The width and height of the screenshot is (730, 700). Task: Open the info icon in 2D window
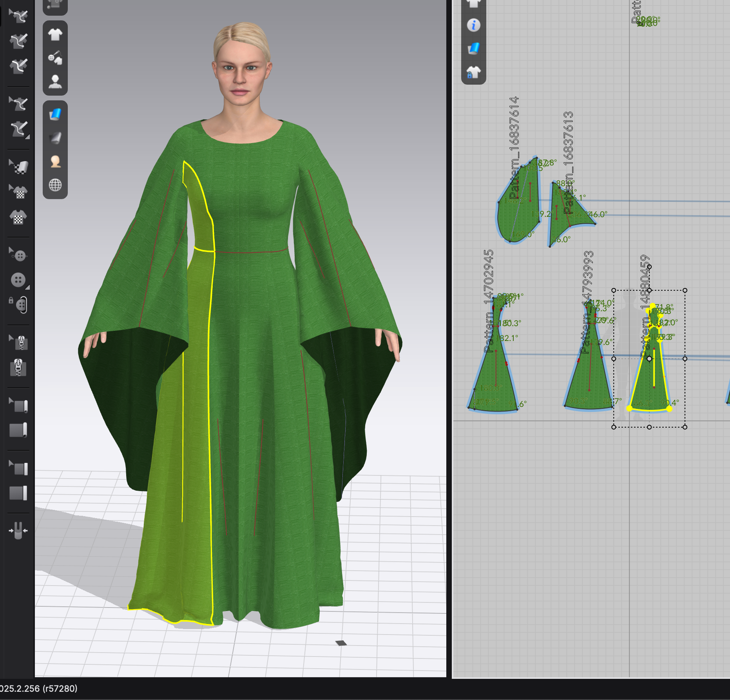[473, 25]
